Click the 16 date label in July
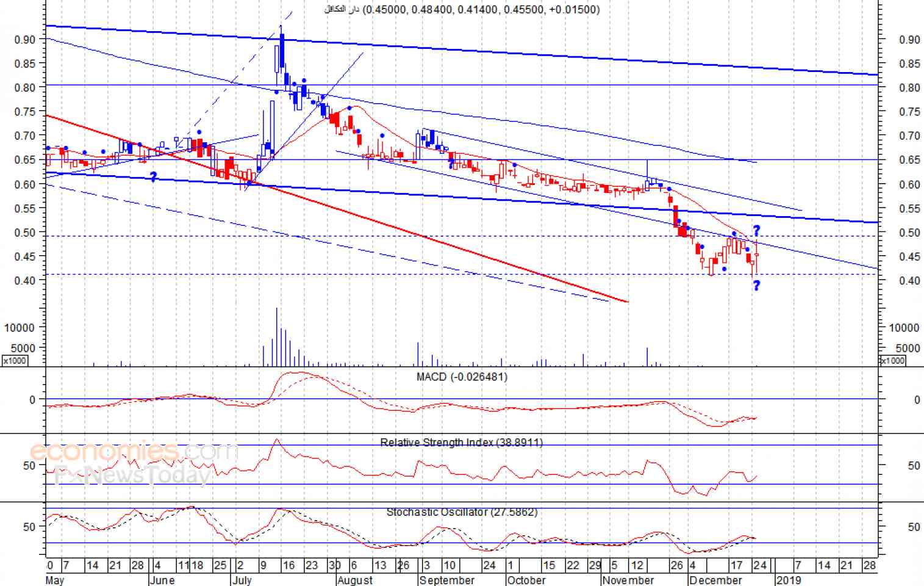Image resolution: width=924 pixels, height=586 pixels. click(x=288, y=565)
